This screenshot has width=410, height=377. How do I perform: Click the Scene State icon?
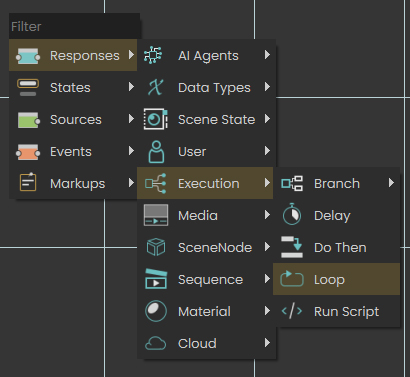coord(156,119)
